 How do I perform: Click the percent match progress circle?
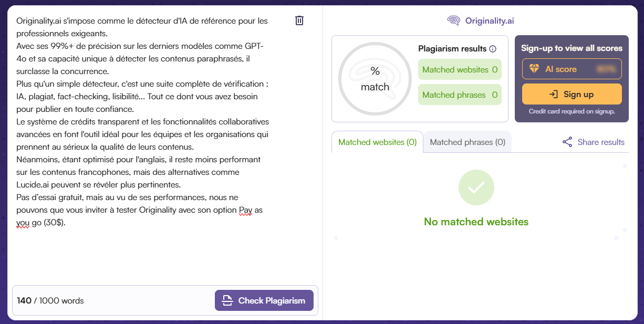coord(375,79)
